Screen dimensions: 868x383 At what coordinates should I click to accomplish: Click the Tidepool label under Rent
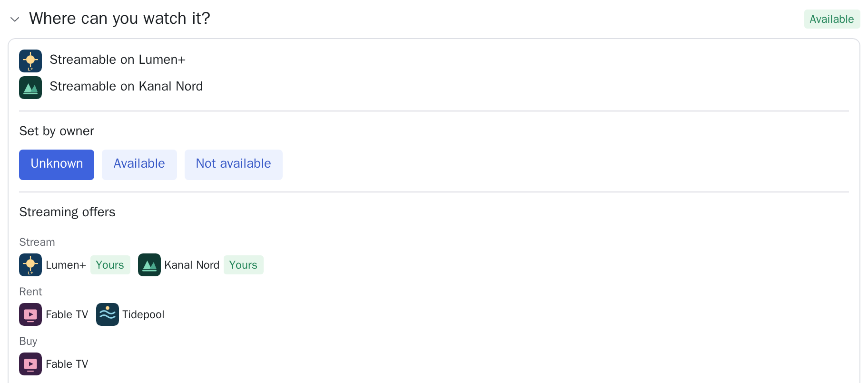click(x=143, y=314)
